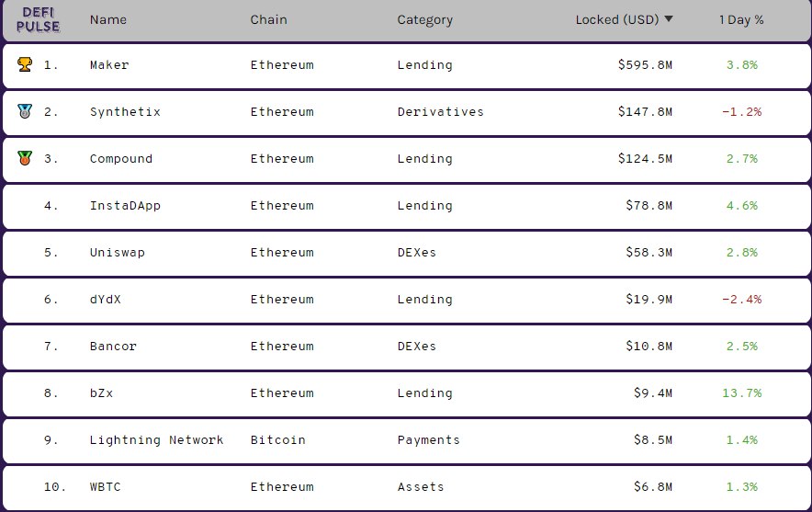Open the Compound project link
This screenshot has height=512, width=812.
[x=121, y=159]
